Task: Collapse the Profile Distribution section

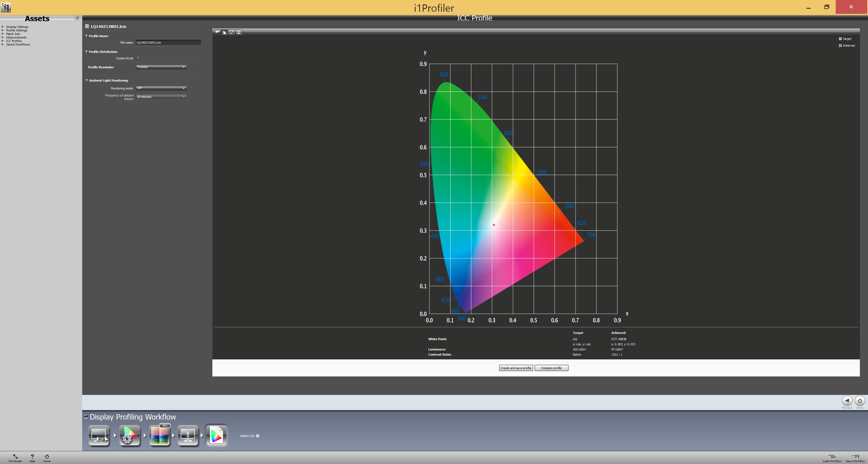Action: pos(87,51)
